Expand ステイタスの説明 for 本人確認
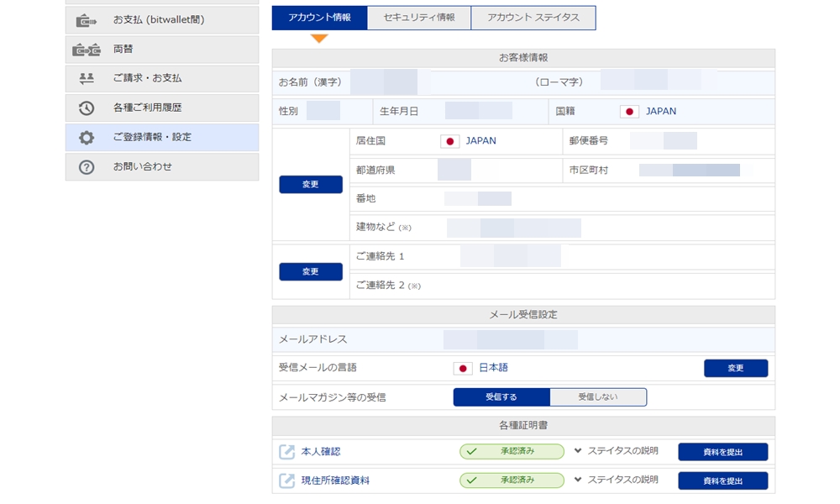 [620, 452]
